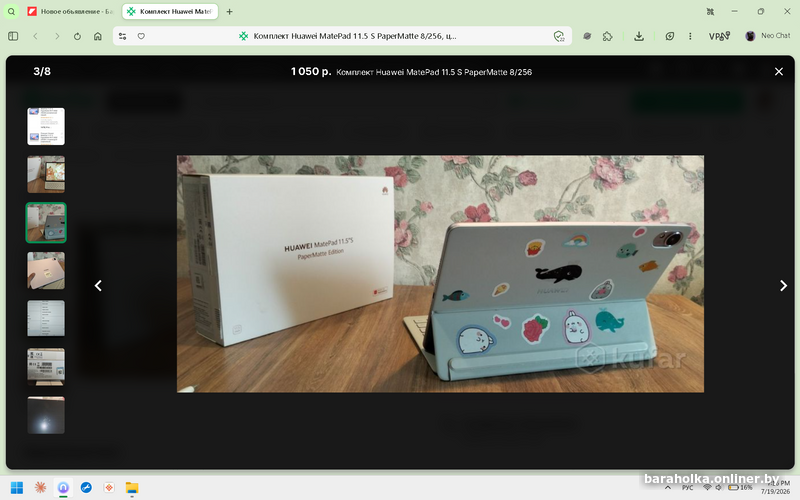Toggle the browser sidebar panel
Image resolution: width=800 pixels, height=500 pixels.
pos(13,36)
